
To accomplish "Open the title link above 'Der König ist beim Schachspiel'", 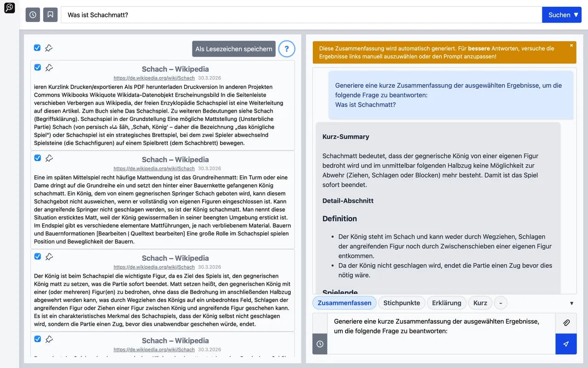I will 175,258.
